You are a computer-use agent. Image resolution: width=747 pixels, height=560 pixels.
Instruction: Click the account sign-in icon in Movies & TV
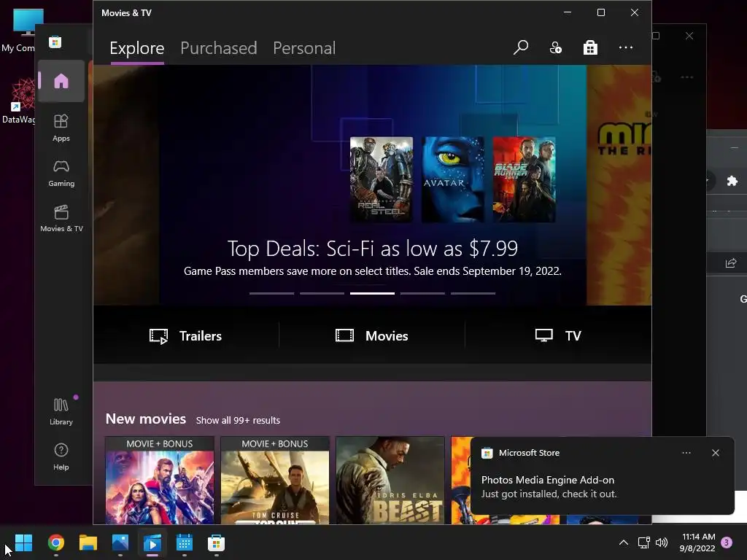(x=555, y=47)
